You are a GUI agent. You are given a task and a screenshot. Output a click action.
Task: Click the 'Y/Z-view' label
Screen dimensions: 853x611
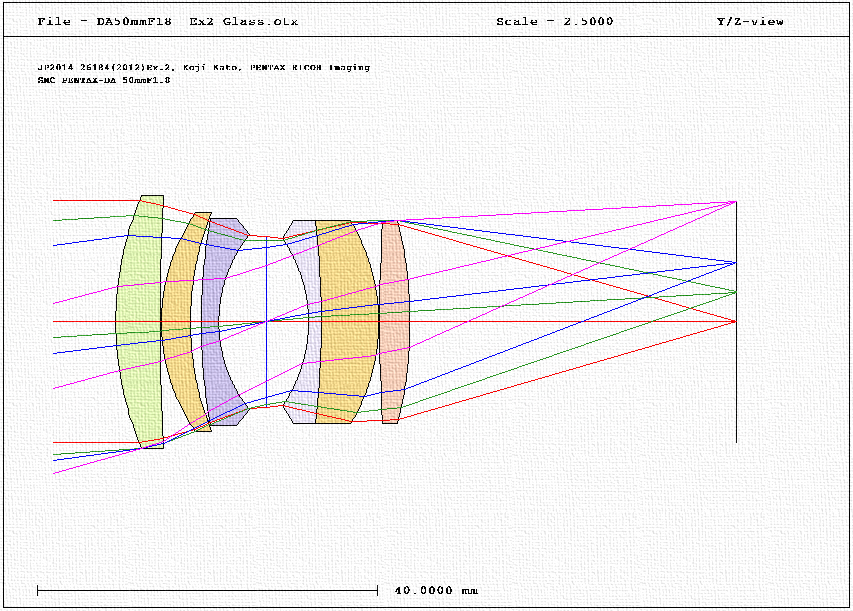[750, 22]
